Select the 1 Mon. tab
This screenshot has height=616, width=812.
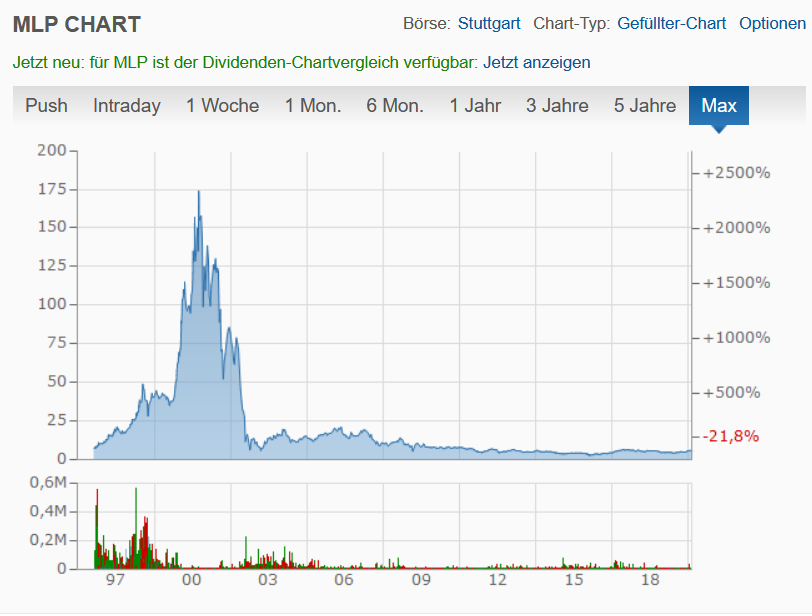tap(313, 106)
